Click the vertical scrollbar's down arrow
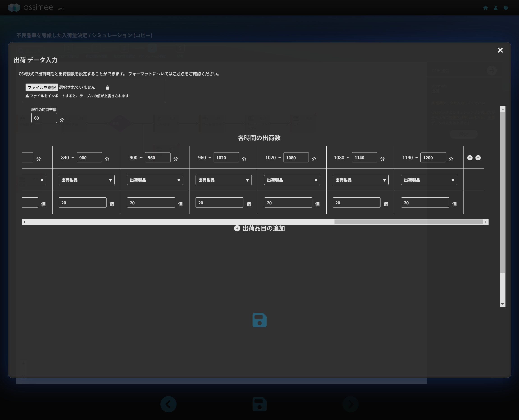Image resolution: width=519 pixels, height=420 pixels. 503,304
